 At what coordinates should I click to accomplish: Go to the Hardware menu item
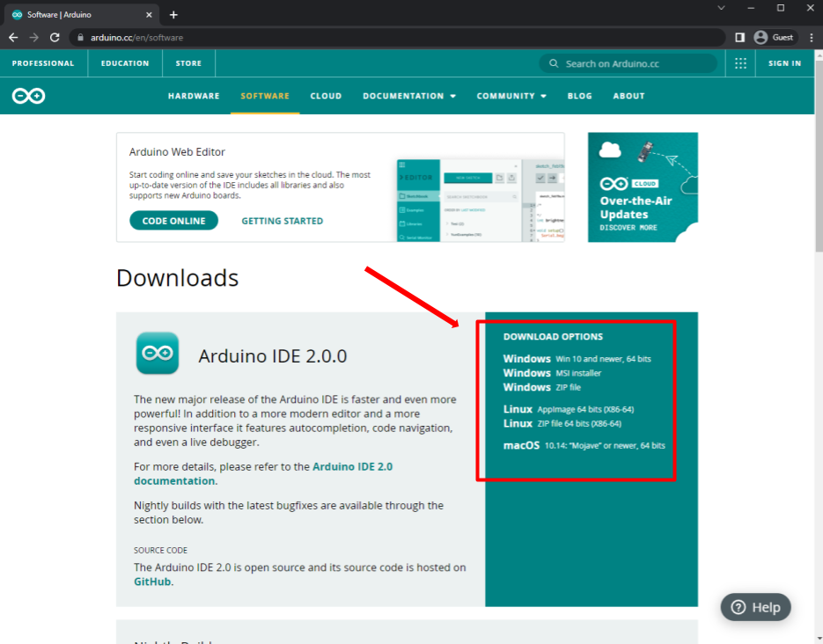pyautogui.click(x=194, y=96)
